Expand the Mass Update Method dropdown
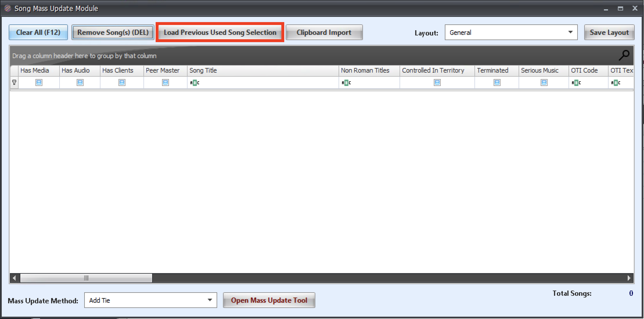Screen dimensions: 644x319 (x=210, y=300)
